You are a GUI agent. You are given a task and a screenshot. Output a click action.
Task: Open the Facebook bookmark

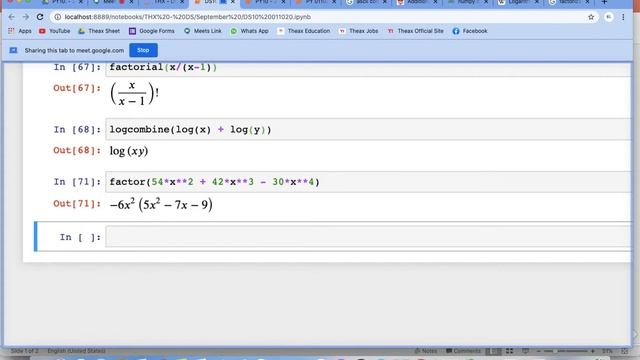(x=470, y=31)
